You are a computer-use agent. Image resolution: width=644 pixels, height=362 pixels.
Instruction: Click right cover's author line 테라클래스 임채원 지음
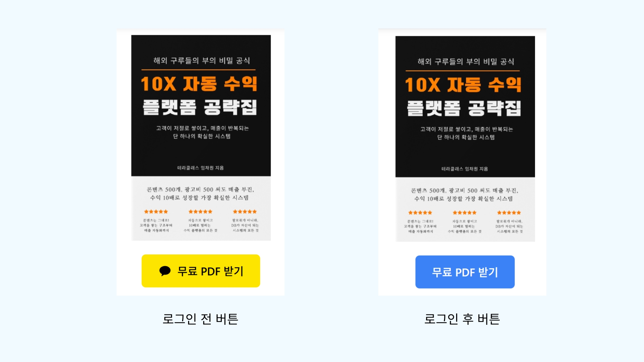465,169
